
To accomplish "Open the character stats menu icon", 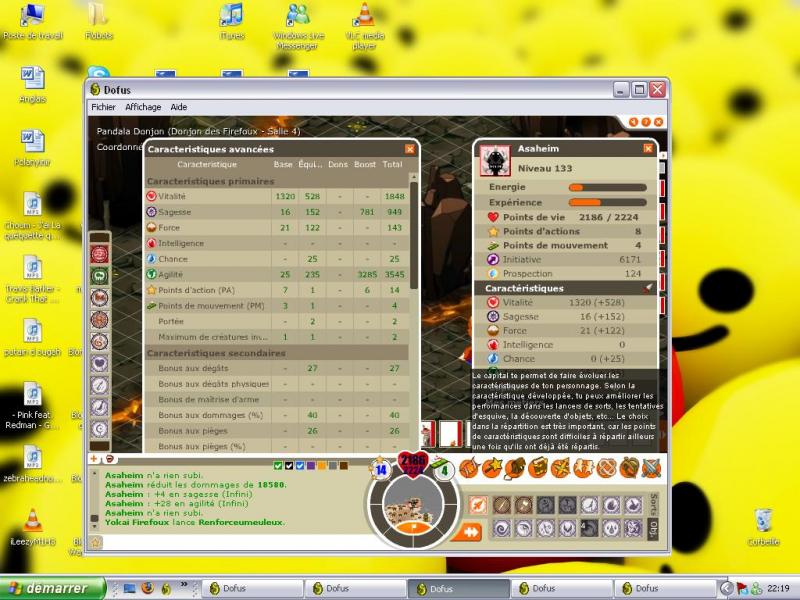I will (x=469, y=468).
